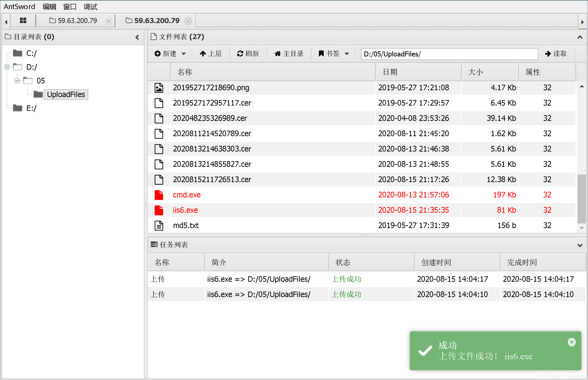
Task: Select the E:/ drive folder
Action: pyautogui.click(x=25, y=108)
